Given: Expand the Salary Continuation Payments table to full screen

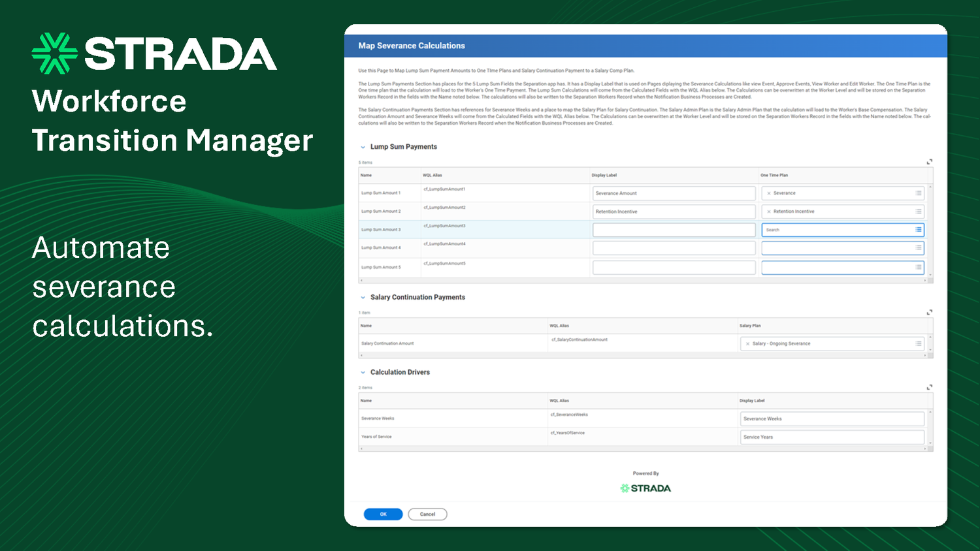Looking at the screenshot, I should (x=929, y=312).
